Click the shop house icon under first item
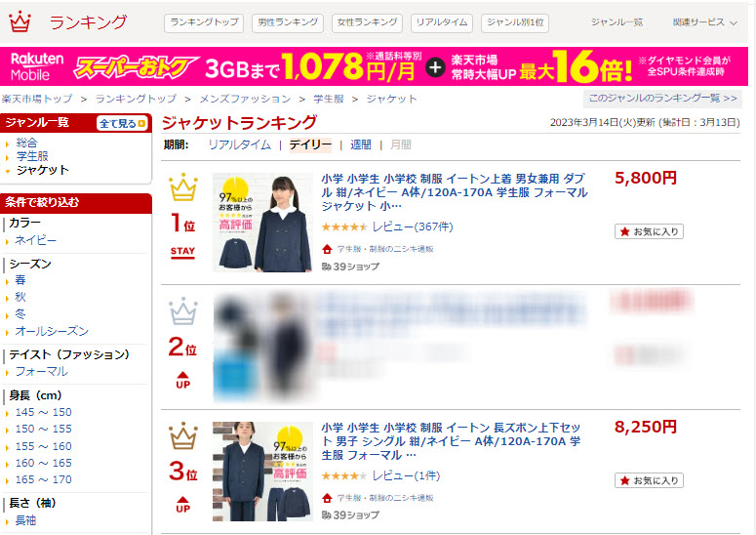This screenshot has height=535, width=756. [328, 249]
